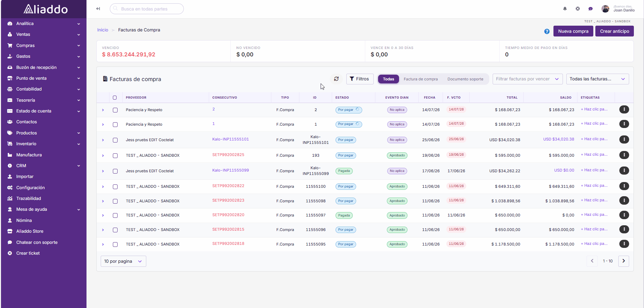
Task: Click the Compras cart icon
Action: pos(10,46)
